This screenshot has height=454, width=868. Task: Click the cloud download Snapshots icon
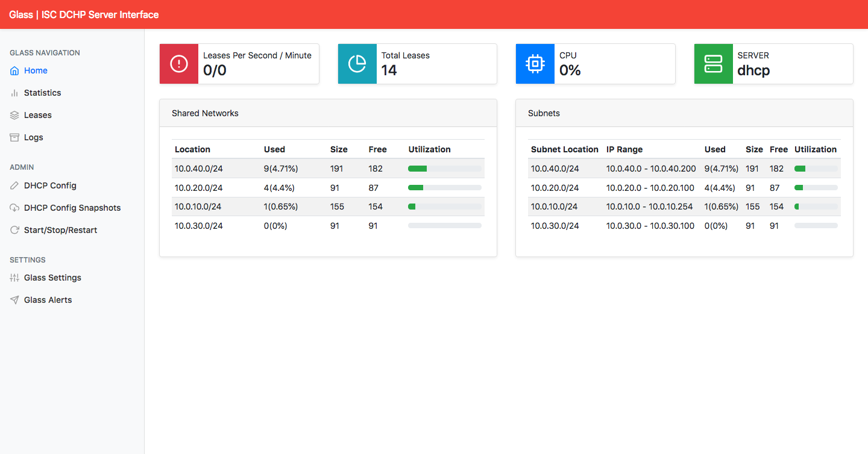click(x=14, y=208)
